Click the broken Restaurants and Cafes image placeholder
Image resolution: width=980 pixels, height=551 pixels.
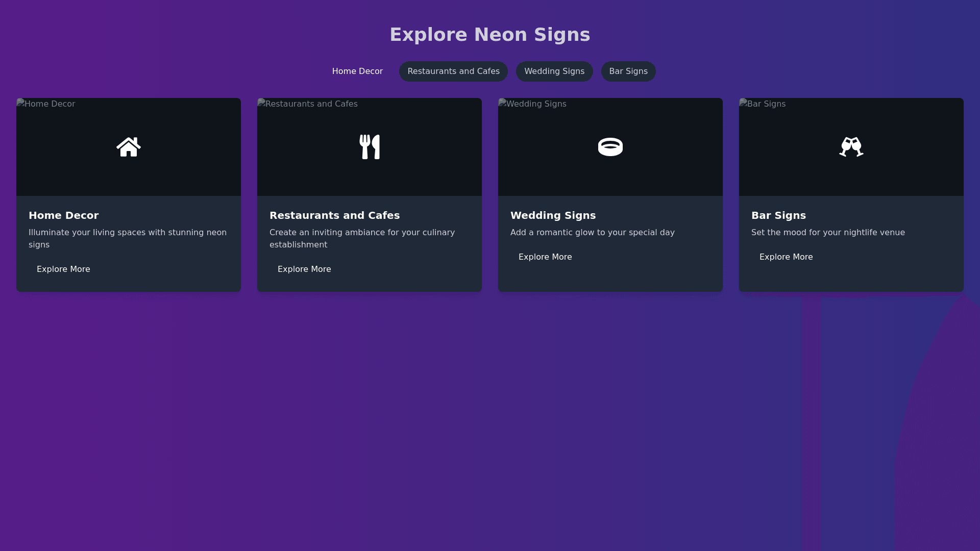(308, 104)
